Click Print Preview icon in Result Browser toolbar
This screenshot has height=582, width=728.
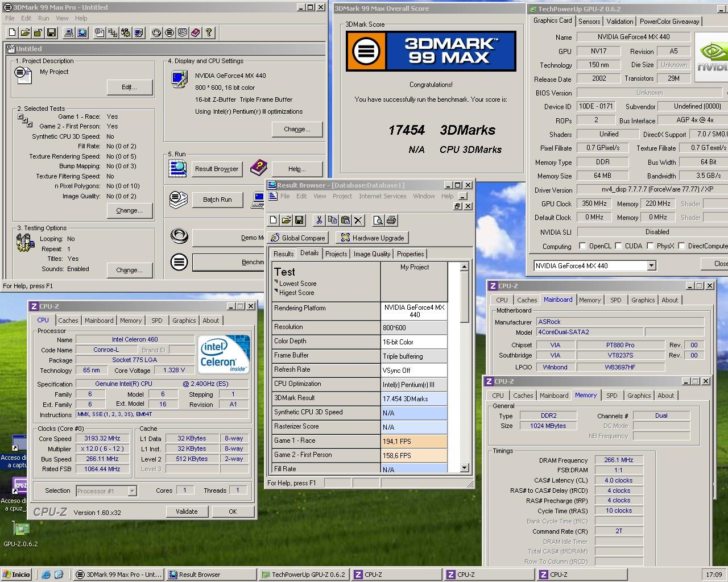point(378,220)
